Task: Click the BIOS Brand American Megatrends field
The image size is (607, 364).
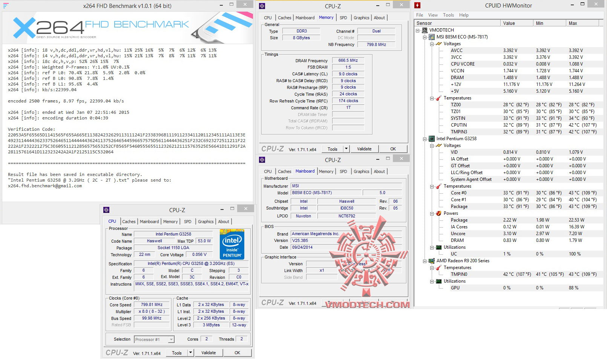Action: coord(346,234)
